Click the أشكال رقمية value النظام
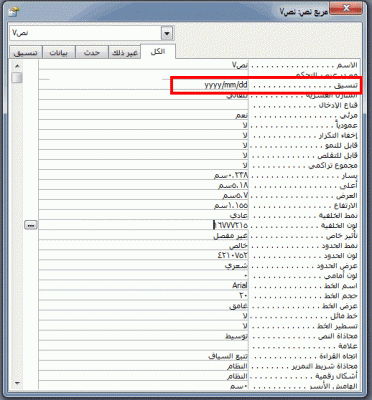Viewport: 372px width, 400px height. click(x=143, y=376)
